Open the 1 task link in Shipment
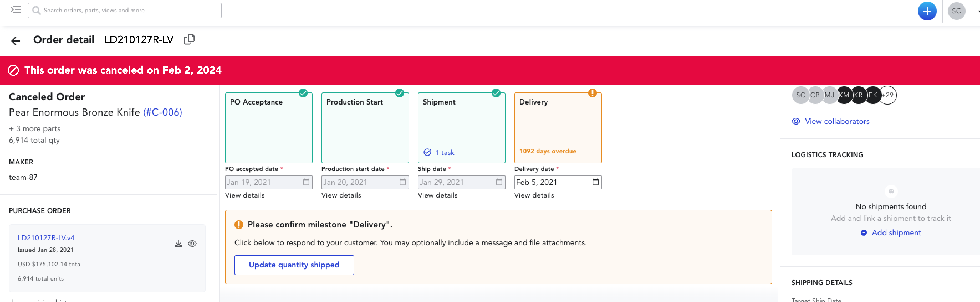 coord(439,152)
